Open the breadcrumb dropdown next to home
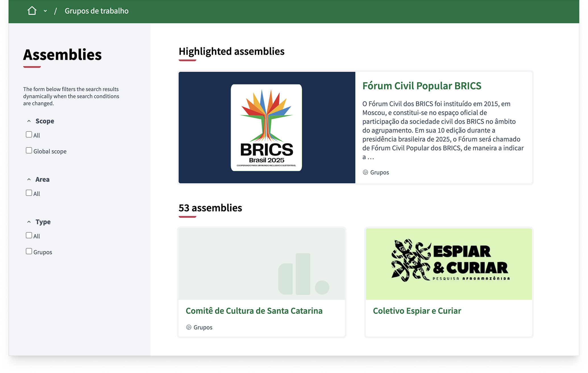588x373 pixels. [x=45, y=11]
